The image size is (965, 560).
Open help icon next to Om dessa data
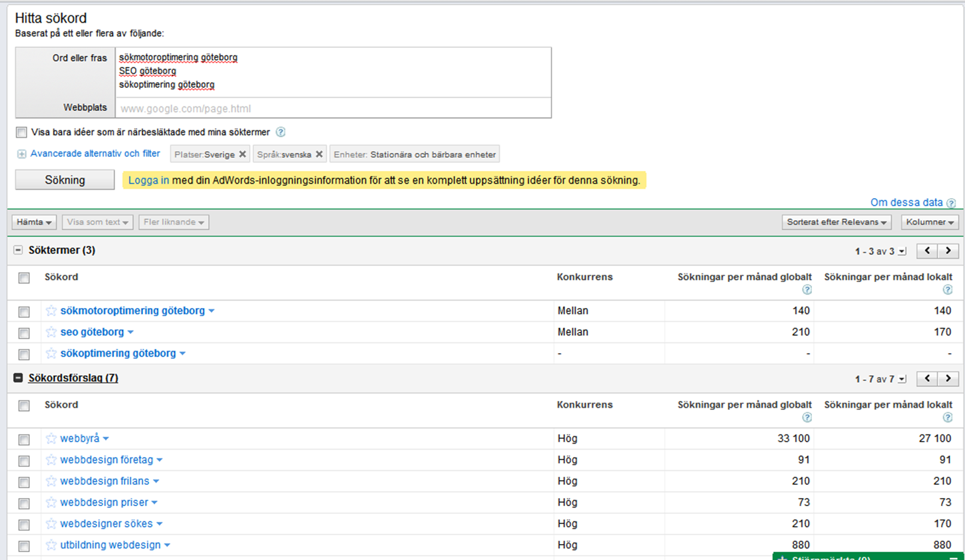pos(951,204)
